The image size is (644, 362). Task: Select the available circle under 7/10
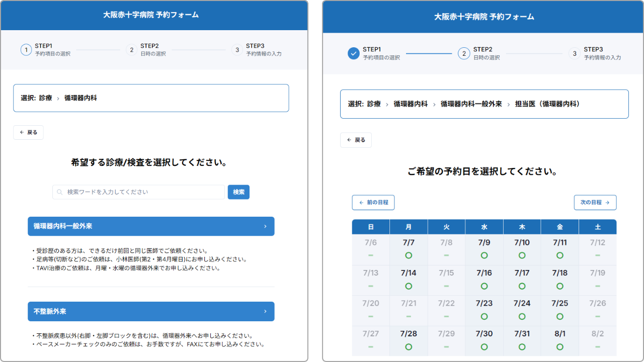522,255
